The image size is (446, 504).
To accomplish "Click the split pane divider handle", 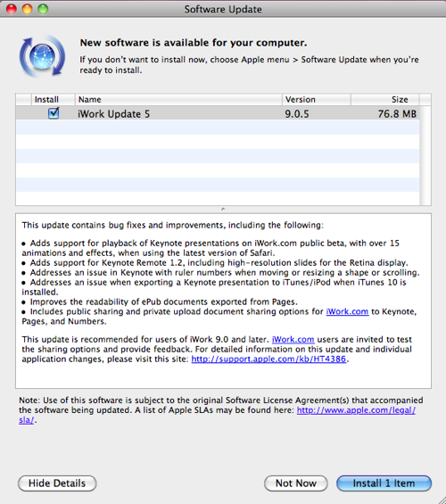I will pyautogui.click(x=223, y=210).
